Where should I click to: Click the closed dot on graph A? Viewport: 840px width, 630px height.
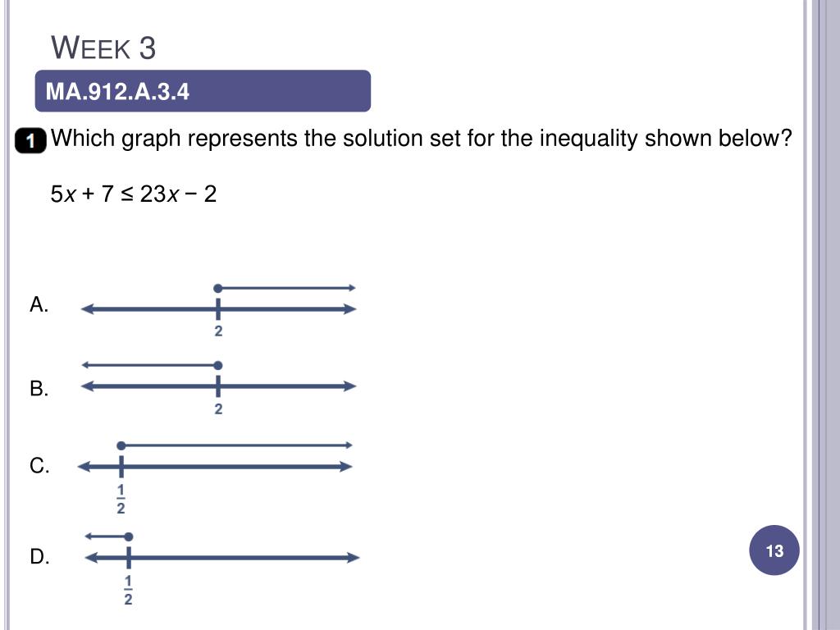pyautogui.click(x=217, y=289)
